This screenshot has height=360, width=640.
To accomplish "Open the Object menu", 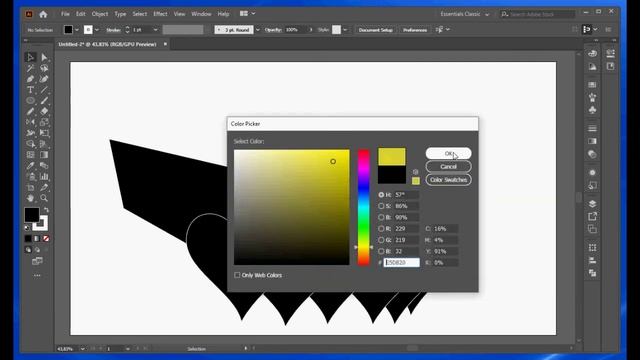I will coord(100,14).
